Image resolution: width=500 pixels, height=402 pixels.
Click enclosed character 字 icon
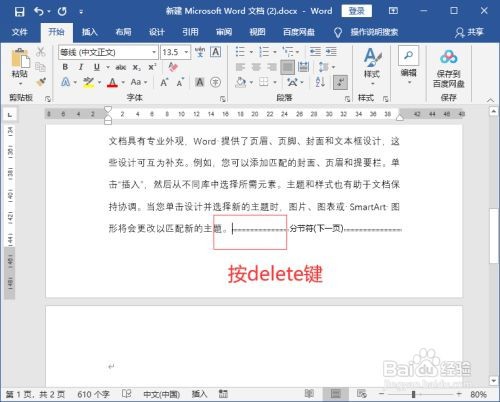[x=216, y=82]
